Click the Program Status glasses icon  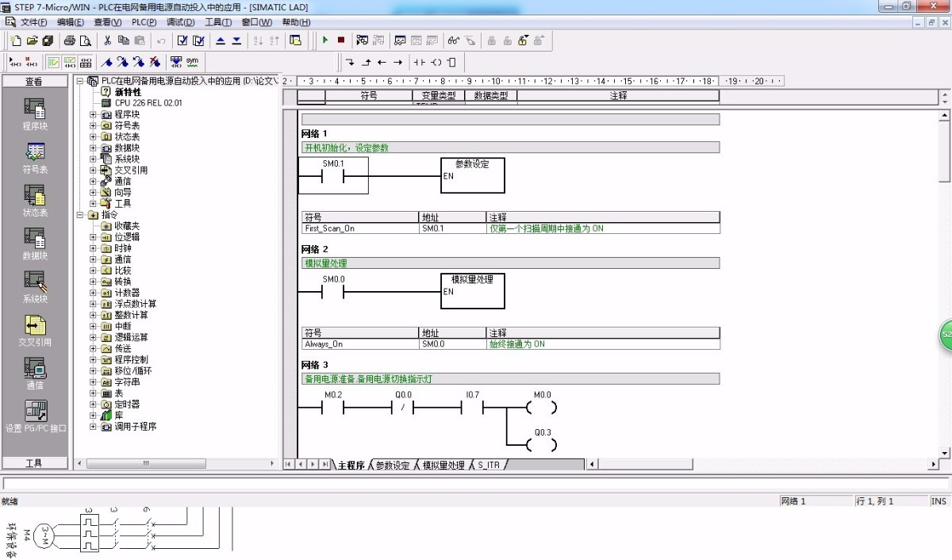453,40
